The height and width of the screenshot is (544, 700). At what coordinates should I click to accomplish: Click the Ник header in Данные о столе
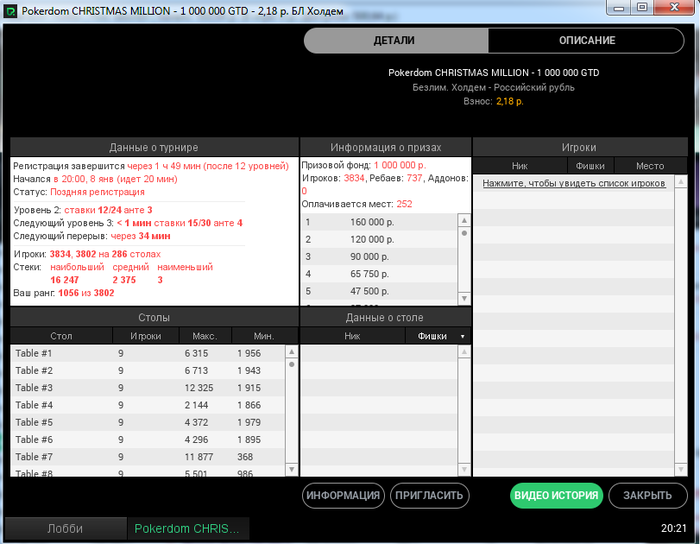(352, 336)
